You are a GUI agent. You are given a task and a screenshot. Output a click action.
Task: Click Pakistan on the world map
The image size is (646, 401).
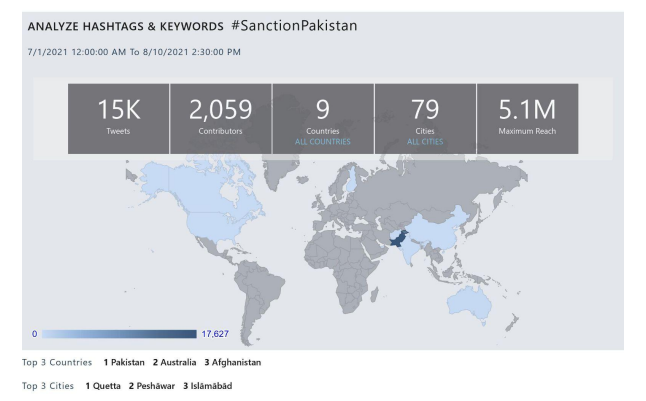click(398, 239)
